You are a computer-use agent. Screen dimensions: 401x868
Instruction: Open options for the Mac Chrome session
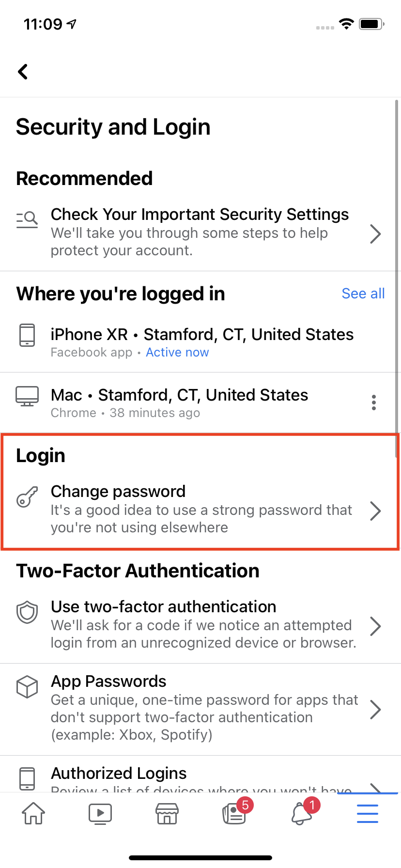point(374,402)
